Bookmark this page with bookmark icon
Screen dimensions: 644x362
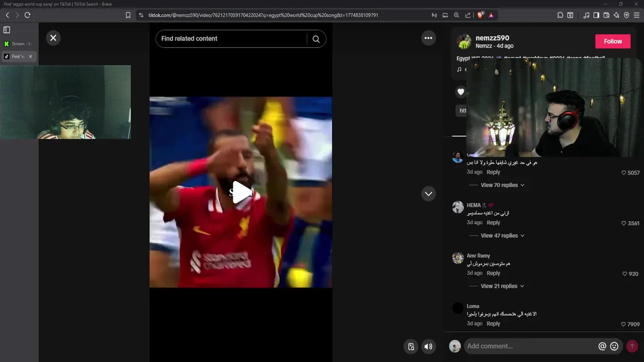(x=128, y=15)
